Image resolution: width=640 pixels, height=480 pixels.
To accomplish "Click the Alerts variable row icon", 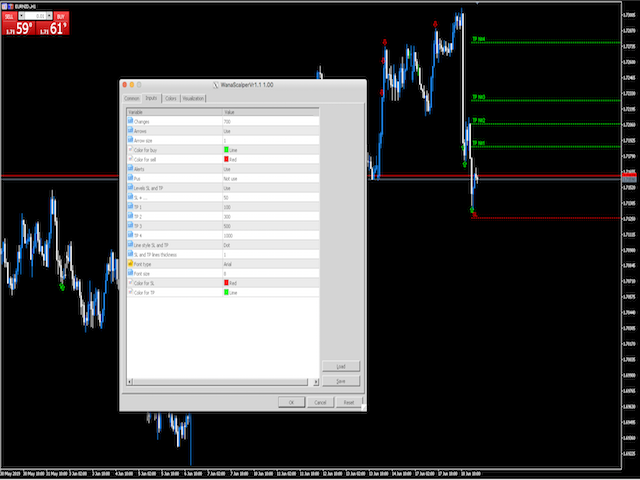I will pyautogui.click(x=131, y=169).
